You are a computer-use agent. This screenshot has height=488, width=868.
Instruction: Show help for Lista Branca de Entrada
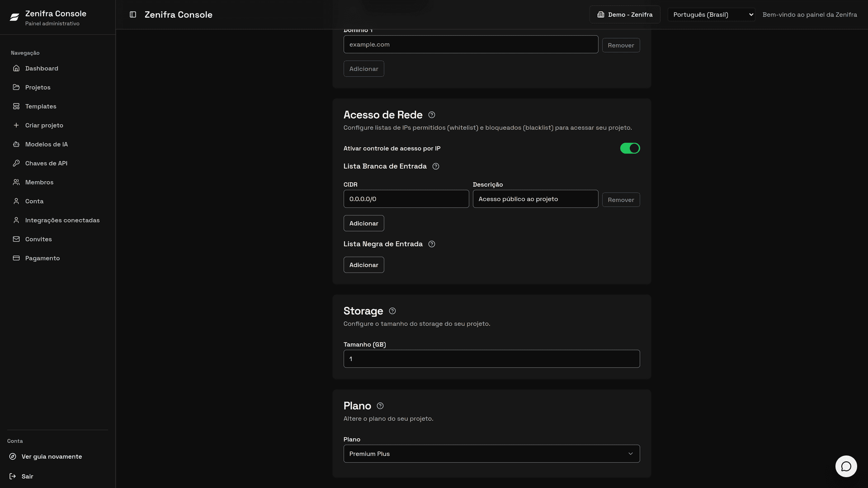click(436, 166)
